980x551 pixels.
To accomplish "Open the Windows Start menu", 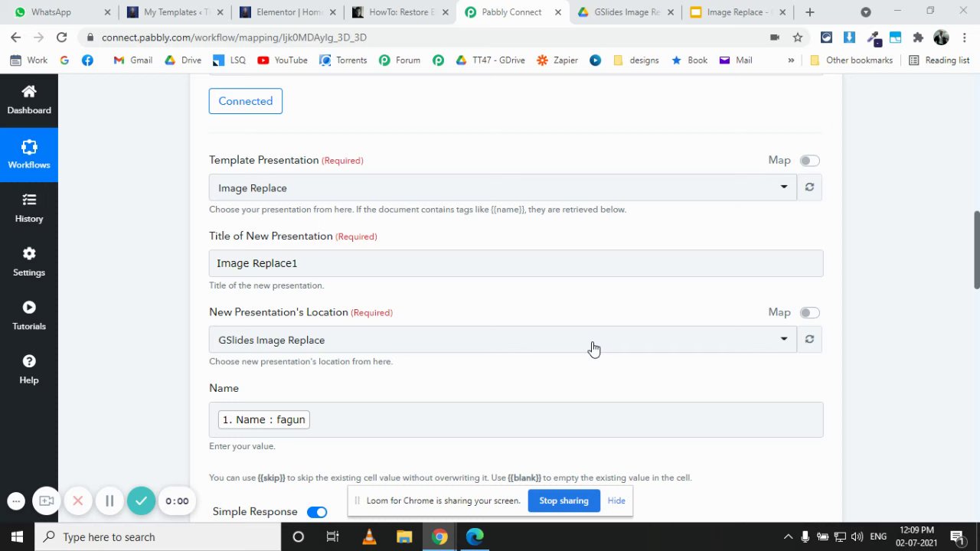I will click(17, 536).
